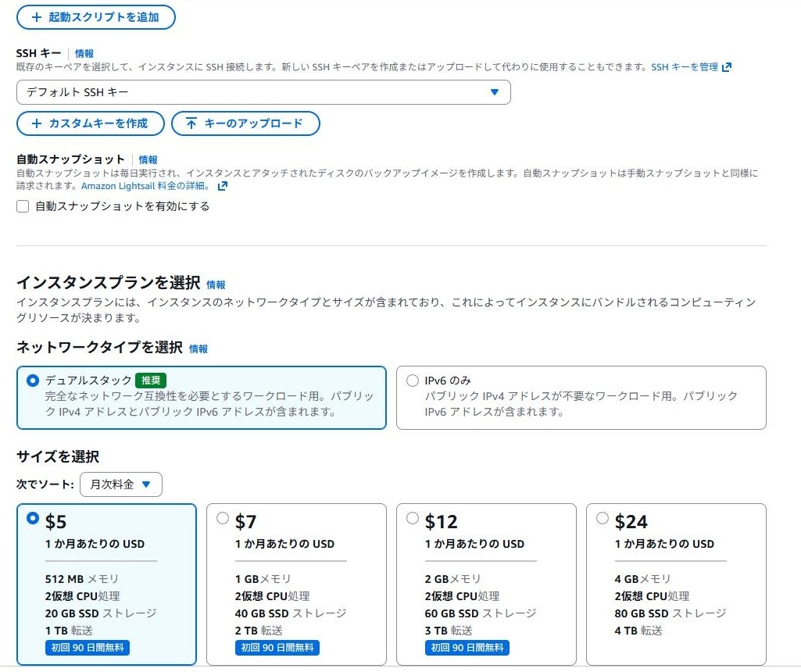The image size is (801, 672).
Task: Choose the $24 per month plan
Action: (603, 517)
